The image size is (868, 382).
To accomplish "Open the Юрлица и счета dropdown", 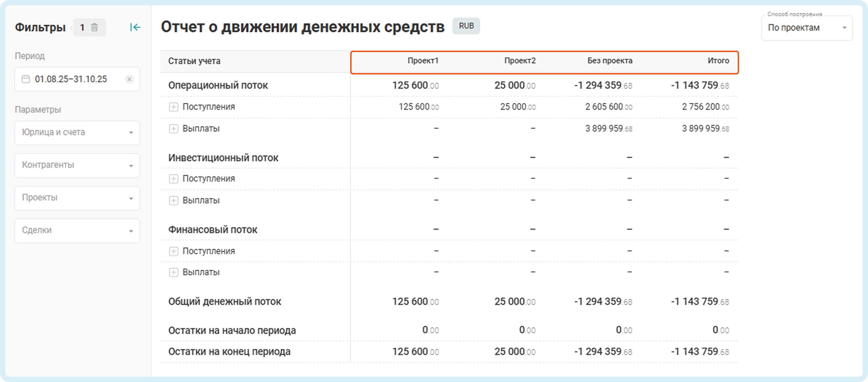I will pyautogui.click(x=77, y=133).
